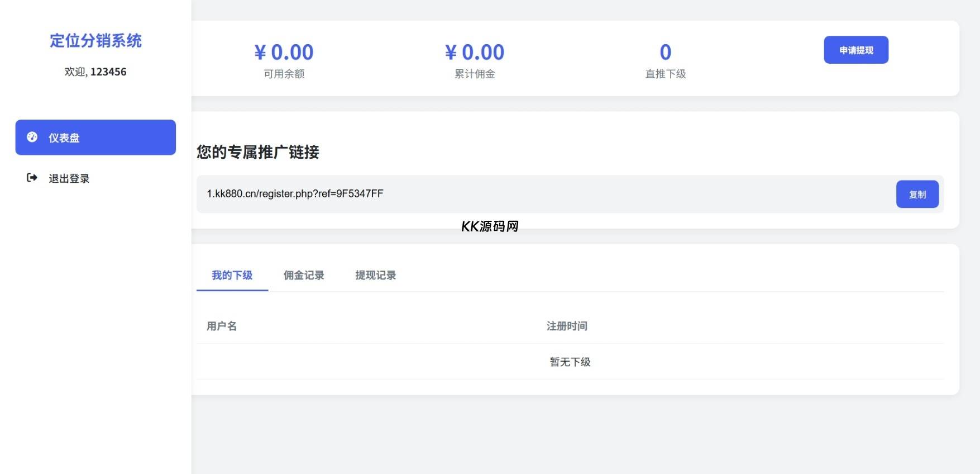Viewport: 980px width, 474px height.
Task: Click the dashboard gauge icon
Action: (x=32, y=137)
